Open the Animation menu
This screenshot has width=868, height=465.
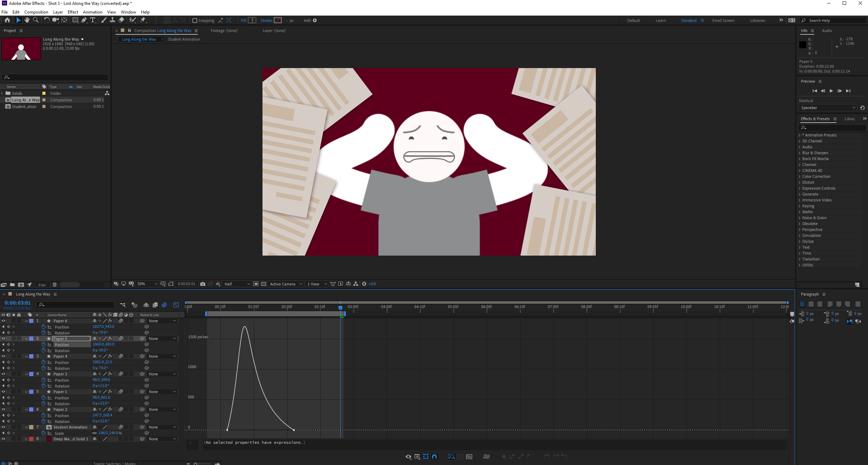pyautogui.click(x=92, y=12)
